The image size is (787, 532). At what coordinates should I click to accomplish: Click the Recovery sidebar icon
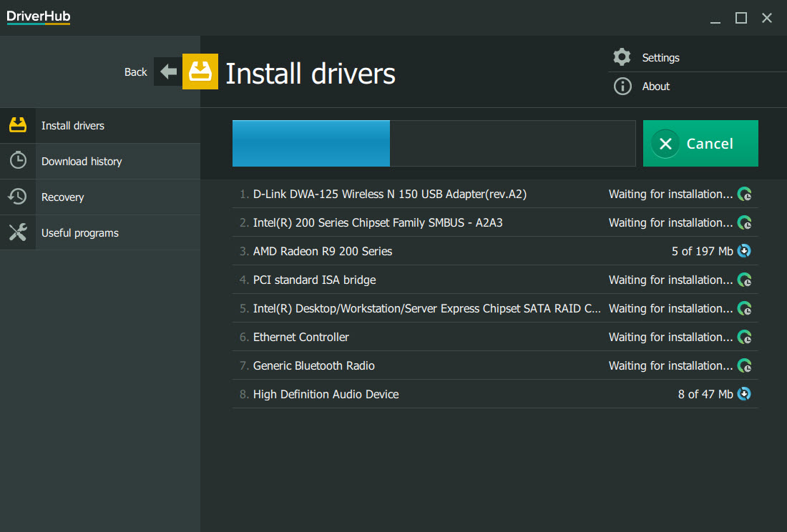(x=18, y=197)
